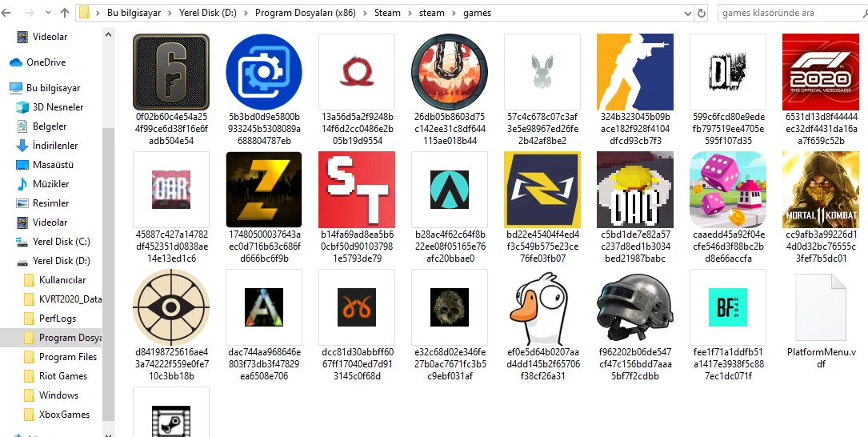Open Belgeler in the sidebar
The height and width of the screenshot is (437, 868).
click(50, 126)
